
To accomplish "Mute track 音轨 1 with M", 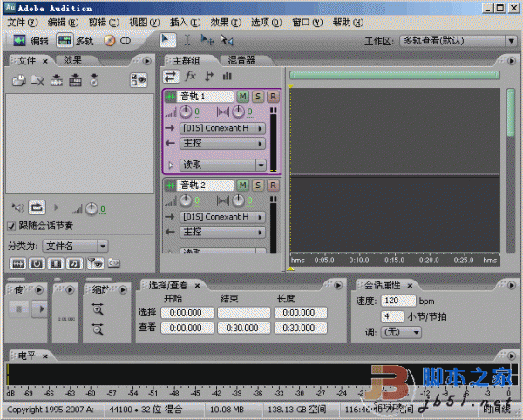I will 242,97.
